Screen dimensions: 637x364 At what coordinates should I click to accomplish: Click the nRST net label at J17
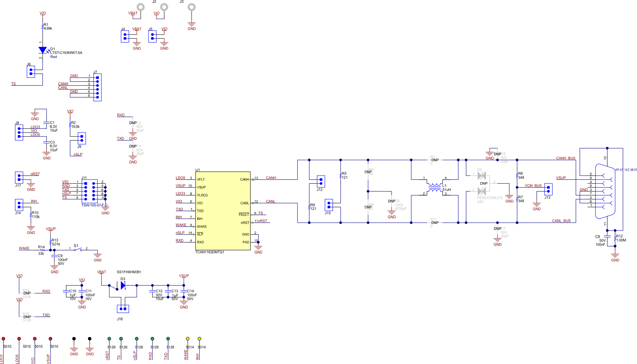(x=35, y=174)
